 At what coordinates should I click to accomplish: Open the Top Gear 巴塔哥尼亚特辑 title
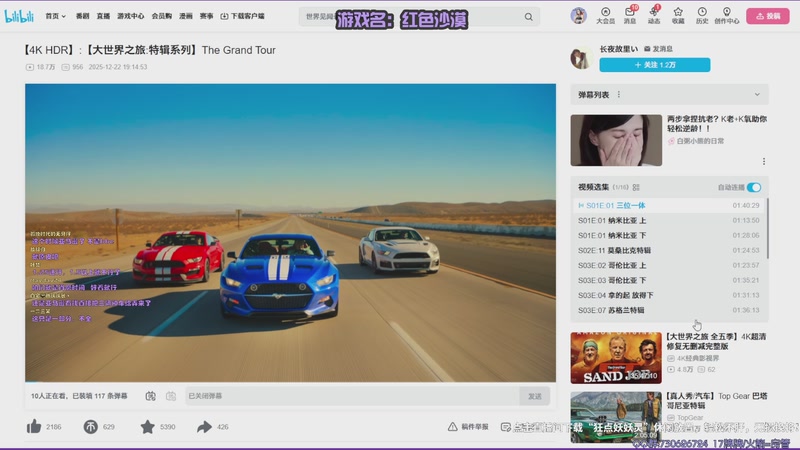(717, 401)
